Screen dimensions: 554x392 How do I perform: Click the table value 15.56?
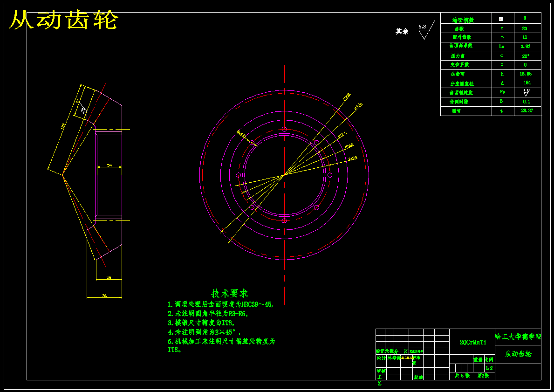point(526,74)
